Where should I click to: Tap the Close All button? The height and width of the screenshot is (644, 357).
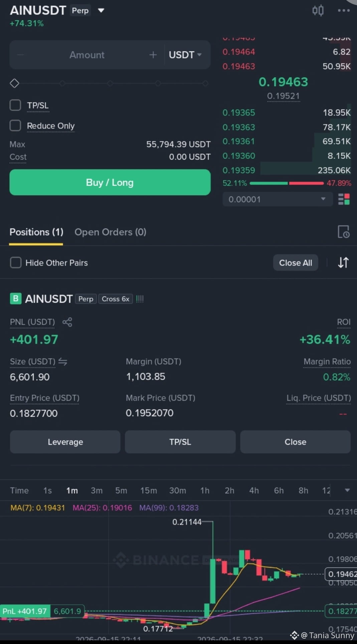pos(296,263)
